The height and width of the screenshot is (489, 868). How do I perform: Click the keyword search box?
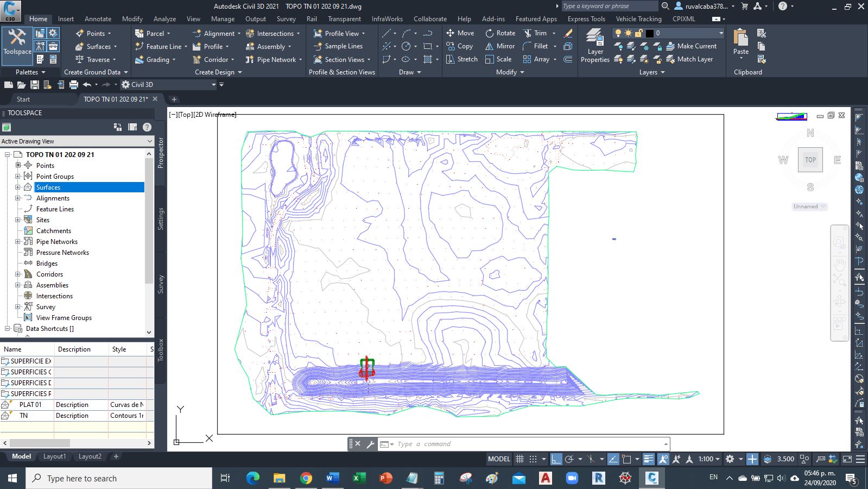pyautogui.click(x=610, y=6)
